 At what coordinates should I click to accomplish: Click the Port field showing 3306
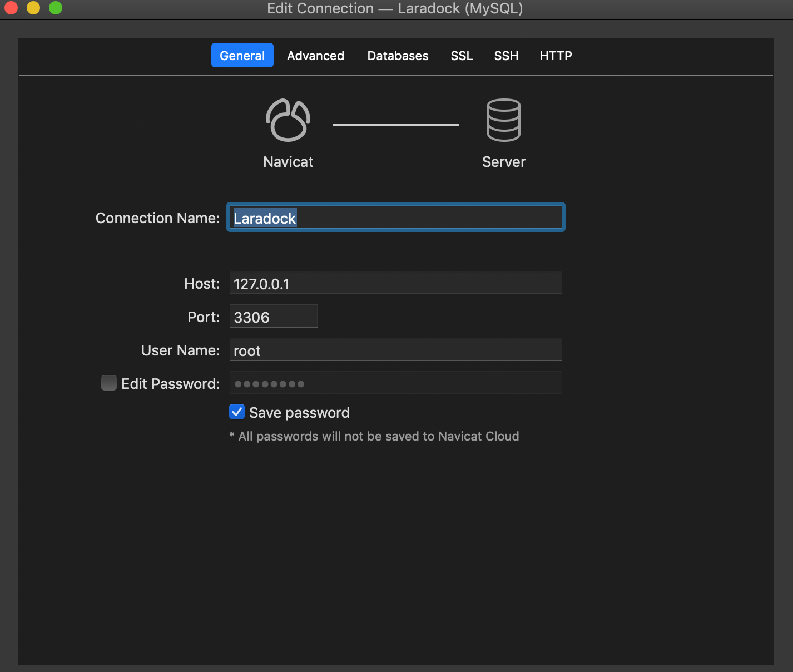tap(274, 316)
